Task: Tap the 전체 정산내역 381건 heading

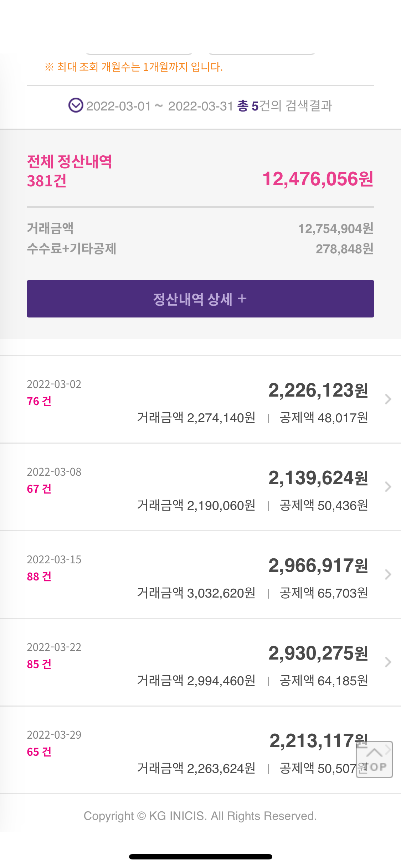Action: 70,171
